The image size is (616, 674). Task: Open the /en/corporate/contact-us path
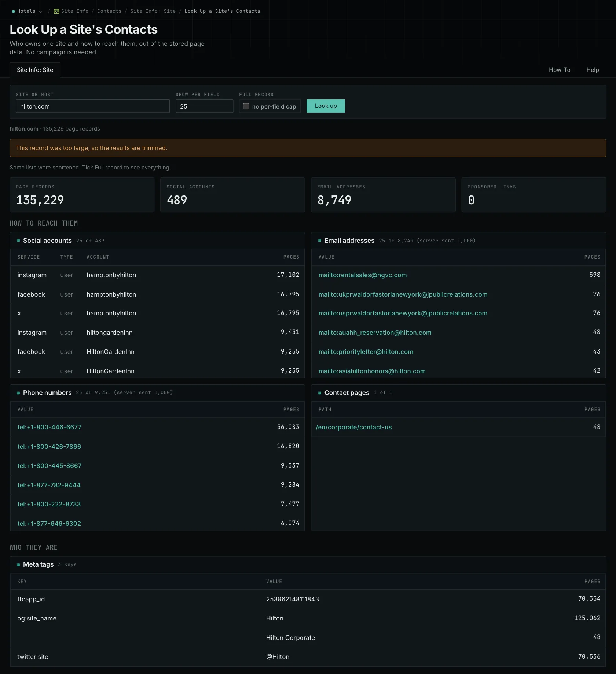click(353, 427)
